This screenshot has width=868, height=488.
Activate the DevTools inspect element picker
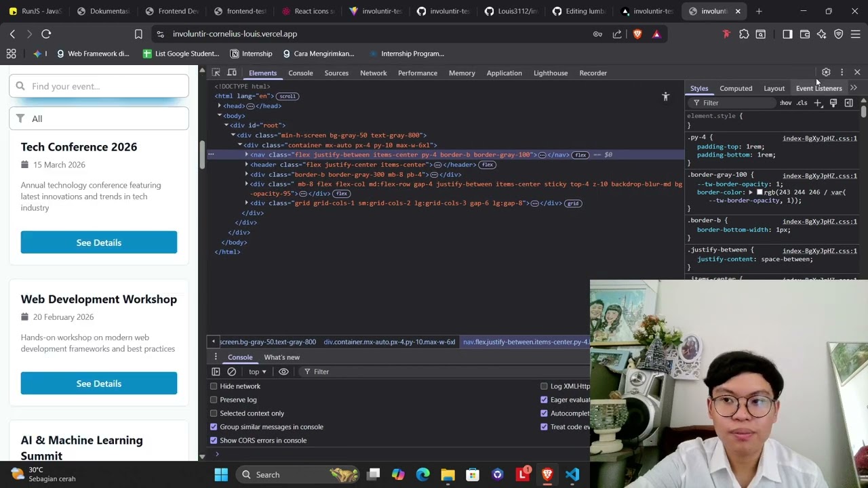[216, 73]
